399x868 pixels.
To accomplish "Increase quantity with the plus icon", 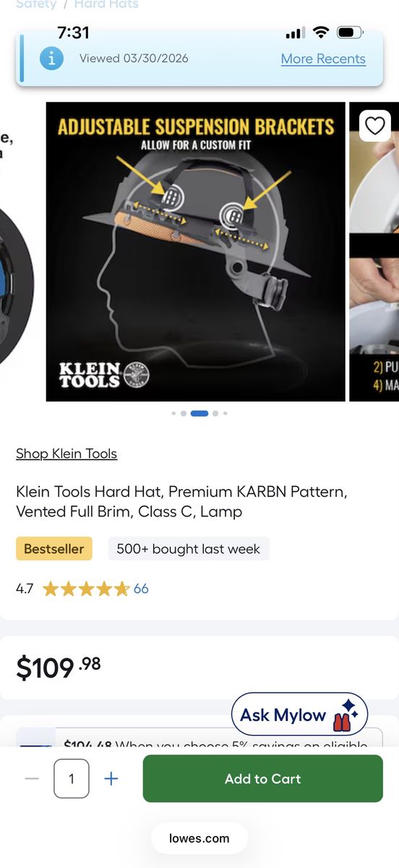I will (x=111, y=778).
